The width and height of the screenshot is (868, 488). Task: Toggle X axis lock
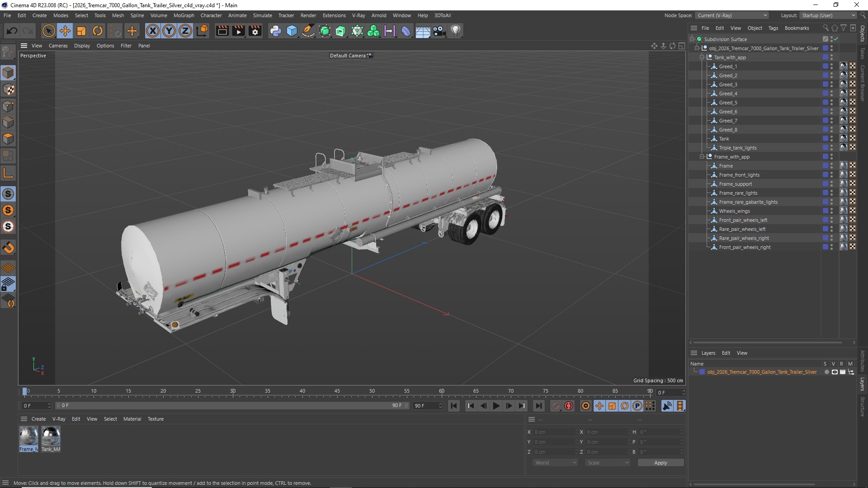click(x=153, y=31)
